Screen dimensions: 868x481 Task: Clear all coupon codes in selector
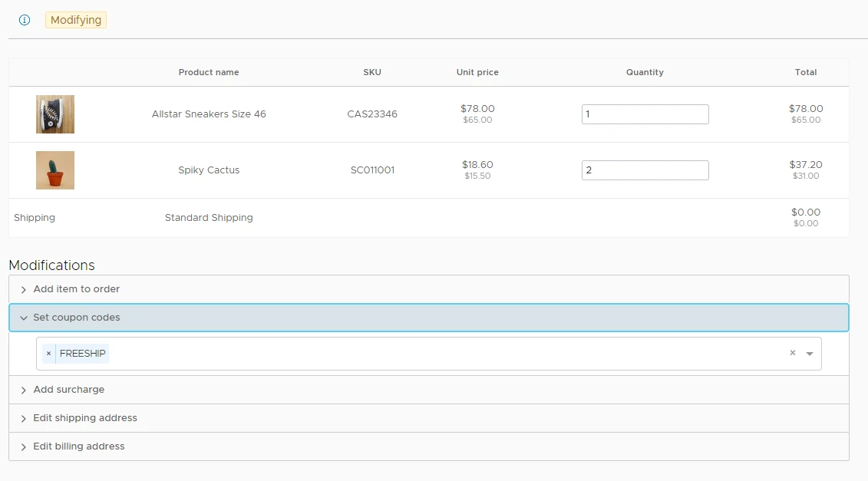(793, 354)
